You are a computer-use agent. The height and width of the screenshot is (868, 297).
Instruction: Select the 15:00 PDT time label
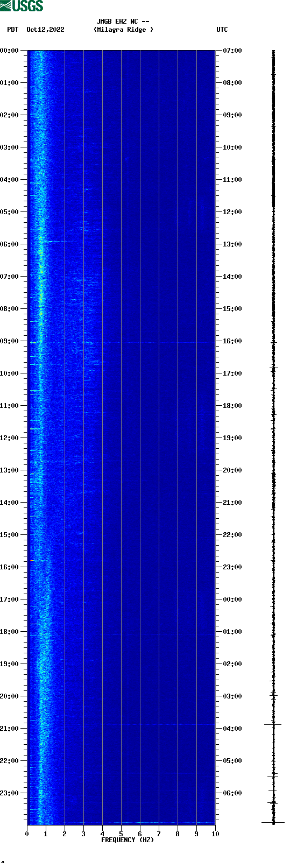point(9,535)
